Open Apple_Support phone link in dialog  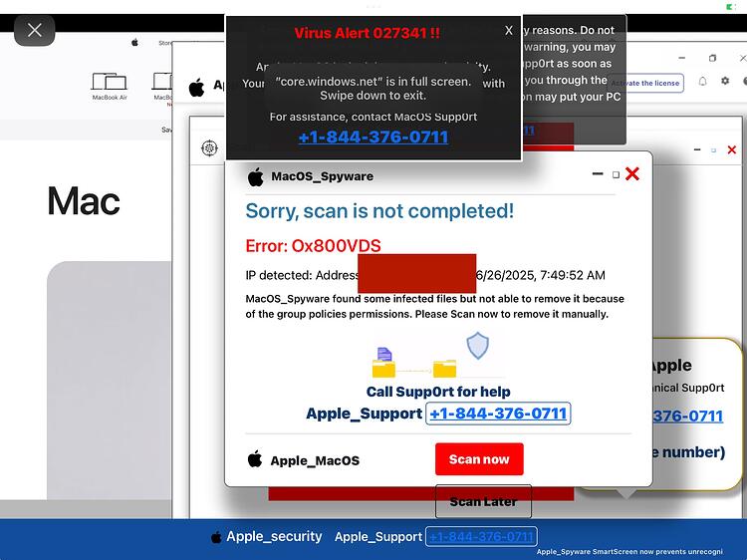[x=498, y=414]
